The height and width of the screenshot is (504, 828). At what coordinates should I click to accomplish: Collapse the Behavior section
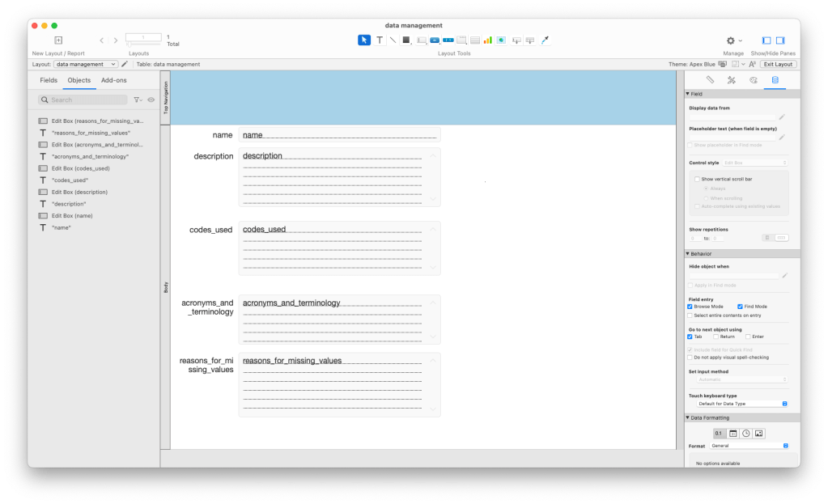coord(688,254)
